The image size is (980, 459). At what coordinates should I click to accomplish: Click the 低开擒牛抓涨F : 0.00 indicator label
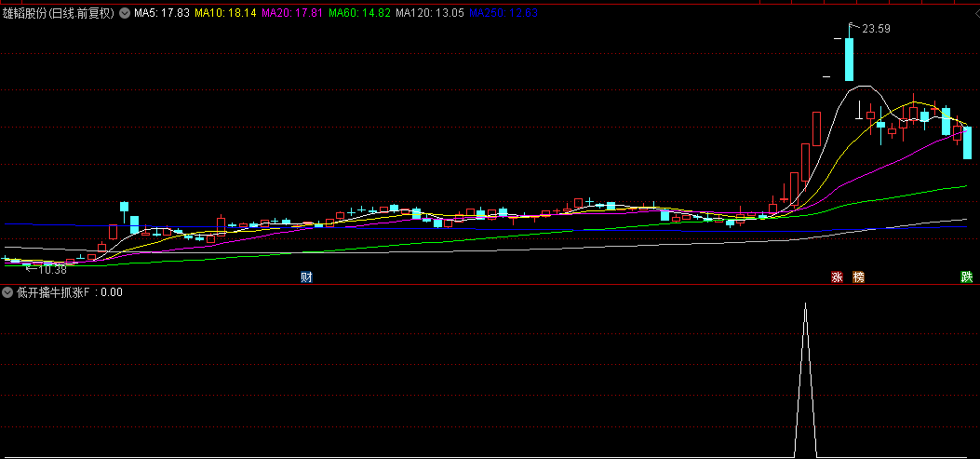pyautogui.click(x=70, y=292)
